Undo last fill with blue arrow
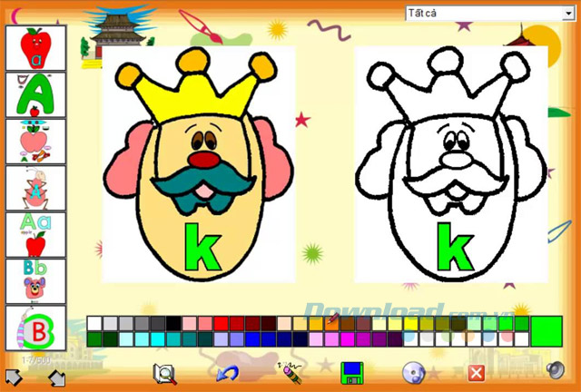 (x=227, y=374)
